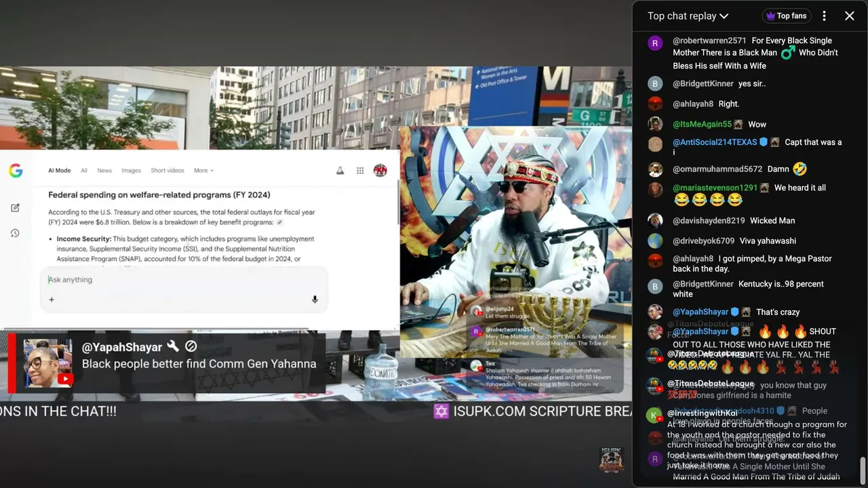Click davishayden8219's profile avatar
The height and width of the screenshot is (488, 868).
coord(655,221)
